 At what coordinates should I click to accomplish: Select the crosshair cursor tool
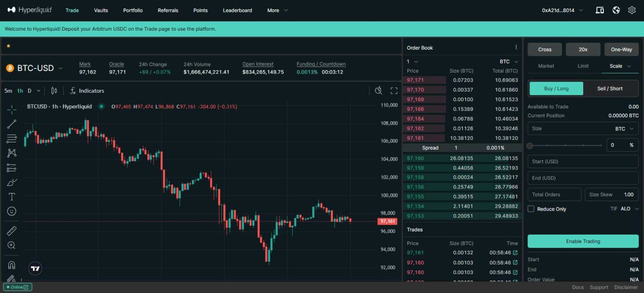tap(11, 109)
